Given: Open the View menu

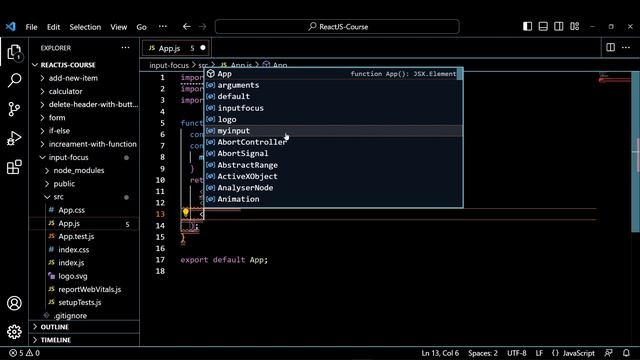Looking at the screenshot, I should pos(118,27).
